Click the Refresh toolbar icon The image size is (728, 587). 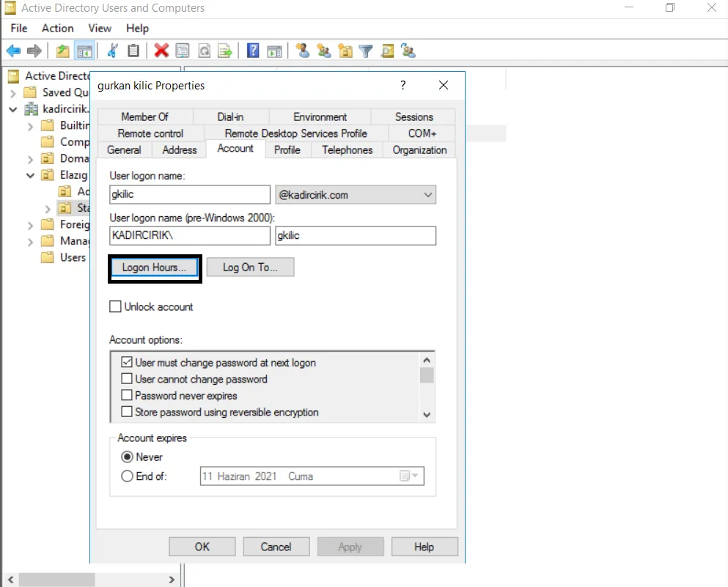205,51
